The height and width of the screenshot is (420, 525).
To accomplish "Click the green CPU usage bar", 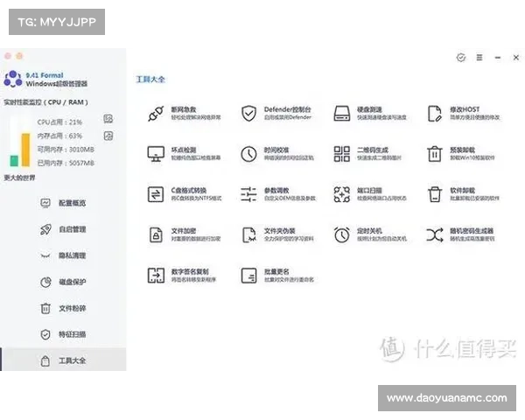I will (14, 161).
